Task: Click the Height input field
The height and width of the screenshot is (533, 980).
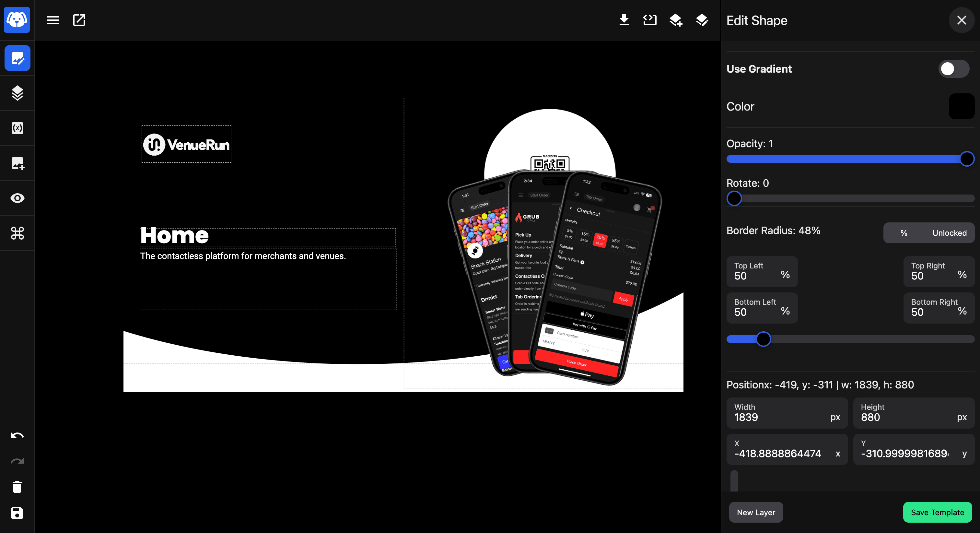Action: pos(914,413)
